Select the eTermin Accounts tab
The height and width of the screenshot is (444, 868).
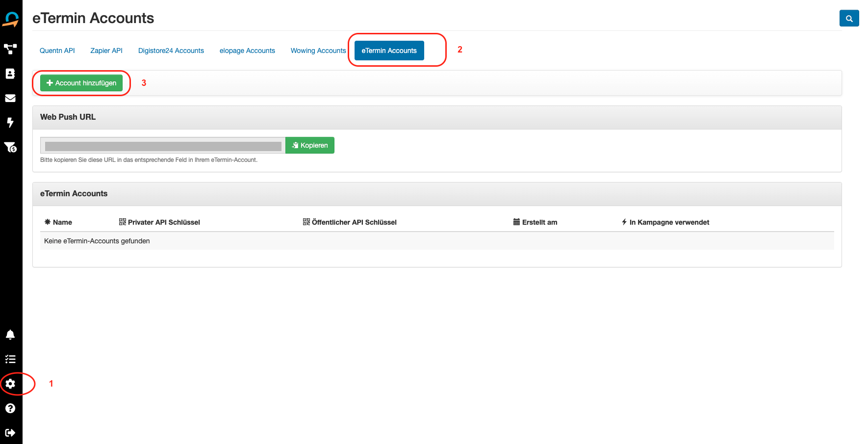pyautogui.click(x=389, y=51)
